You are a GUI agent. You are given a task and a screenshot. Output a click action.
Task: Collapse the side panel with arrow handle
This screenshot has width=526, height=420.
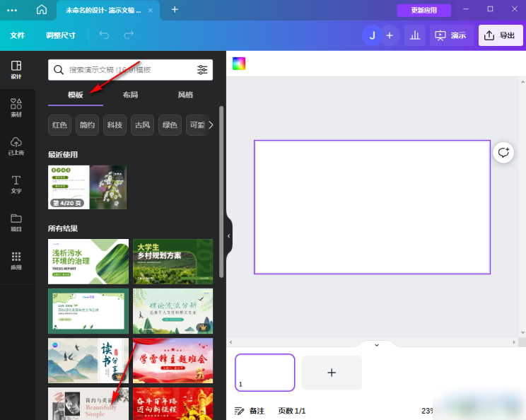point(228,236)
